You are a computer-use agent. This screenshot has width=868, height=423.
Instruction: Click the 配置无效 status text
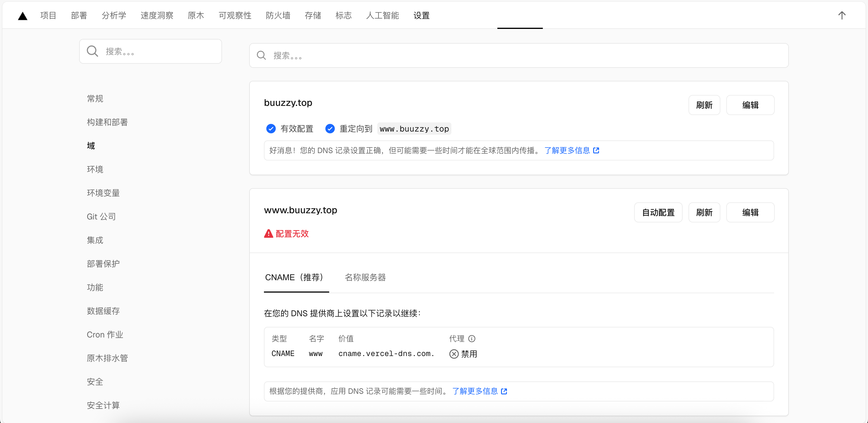292,234
